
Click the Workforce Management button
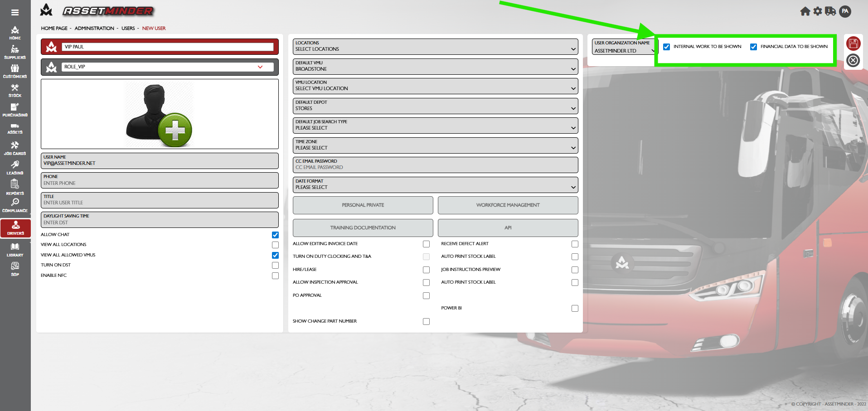[x=508, y=205]
